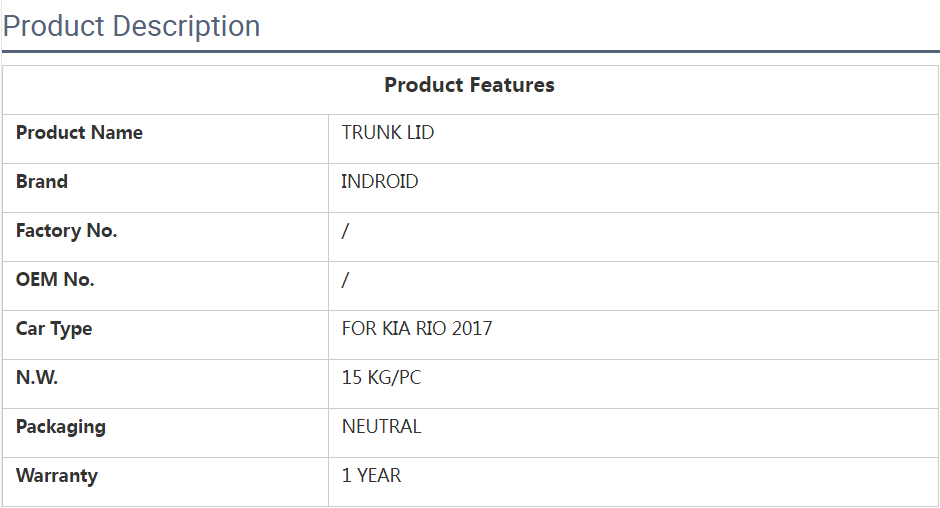940x508 pixels.
Task: Click the NEUTRAL packaging value
Action: (x=381, y=427)
